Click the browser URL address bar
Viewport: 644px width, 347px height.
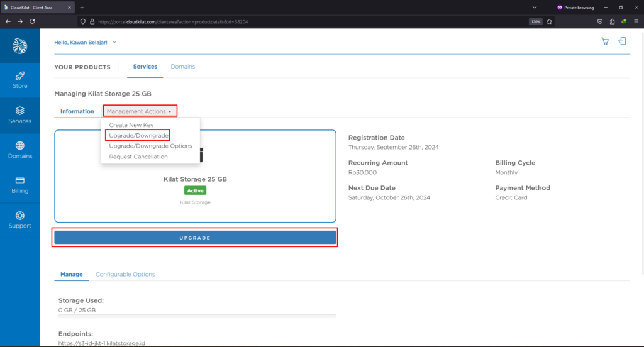click(x=302, y=21)
